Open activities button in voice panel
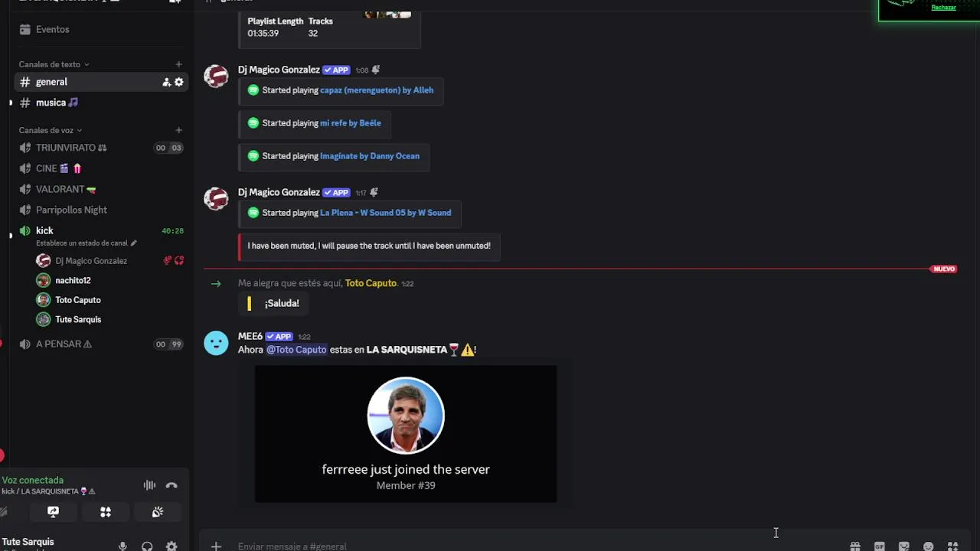 [x=106, y=512]
